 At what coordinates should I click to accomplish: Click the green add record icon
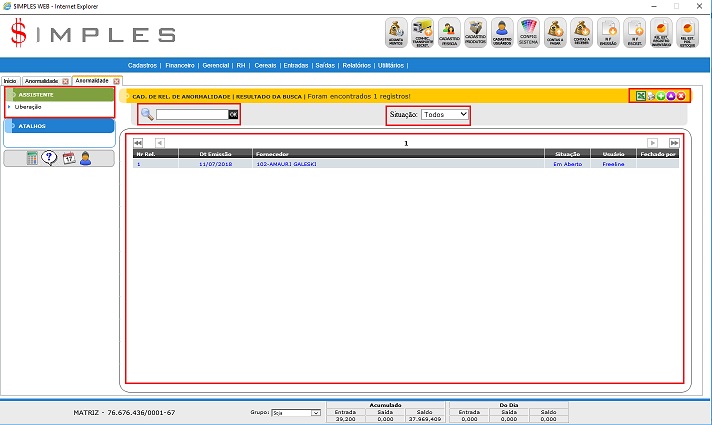[661, 95]
